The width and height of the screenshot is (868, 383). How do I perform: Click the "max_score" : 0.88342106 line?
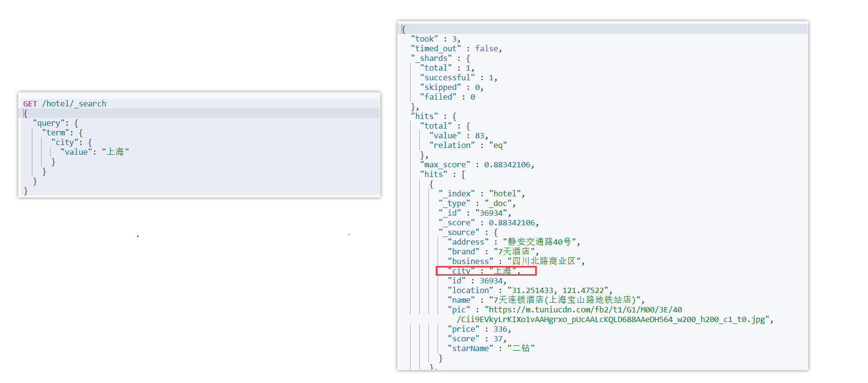[477, 164]
